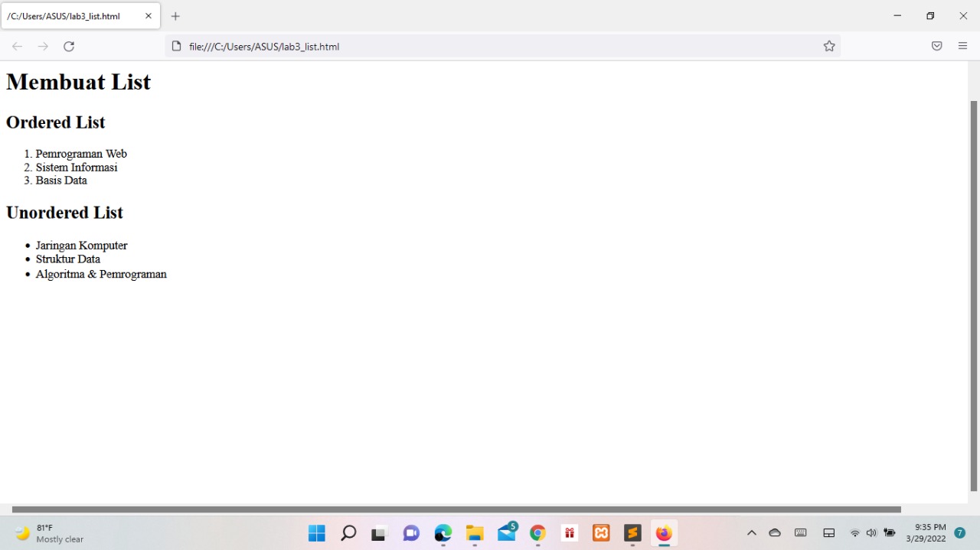Select the lab3_list.html tab

click(80, 16)
